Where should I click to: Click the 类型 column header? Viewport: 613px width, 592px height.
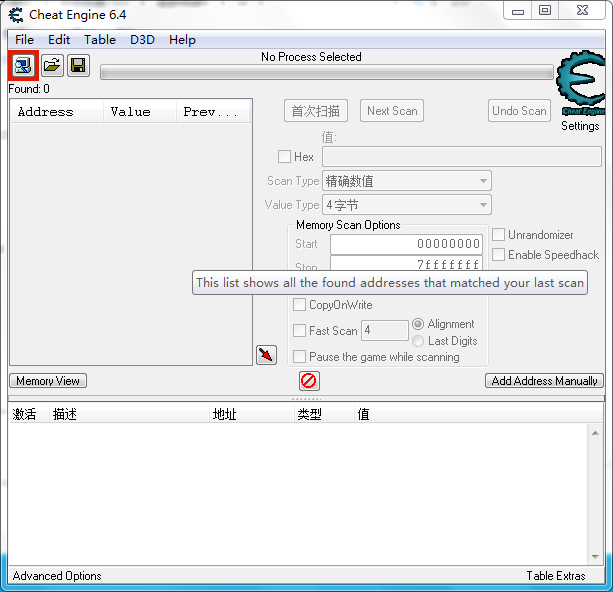pos(324,414)
